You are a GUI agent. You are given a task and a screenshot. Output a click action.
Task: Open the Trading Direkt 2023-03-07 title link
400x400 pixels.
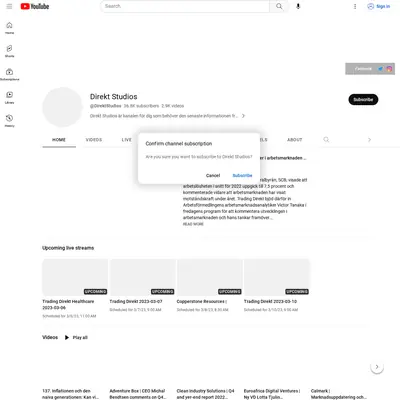click(136, 301)
